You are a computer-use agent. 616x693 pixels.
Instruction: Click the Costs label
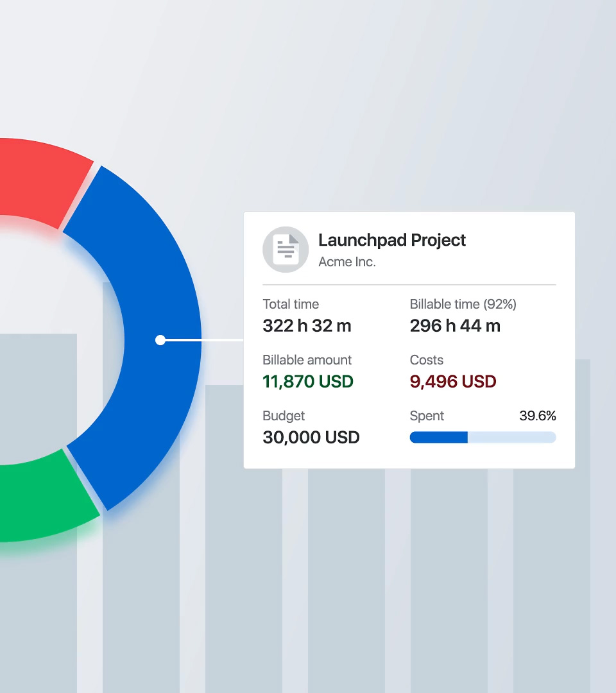427,360
